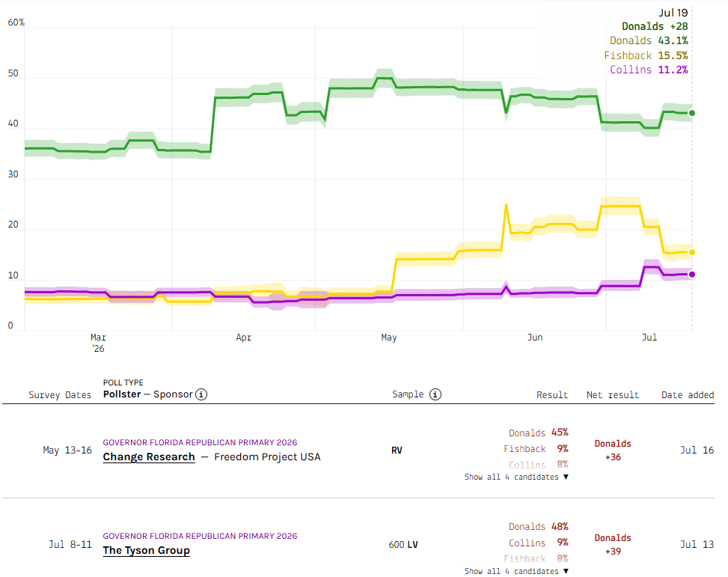Image resolution: width=728 pixels, height=577 pixels.
Task: Click the Sample column header
Action: 408,394
